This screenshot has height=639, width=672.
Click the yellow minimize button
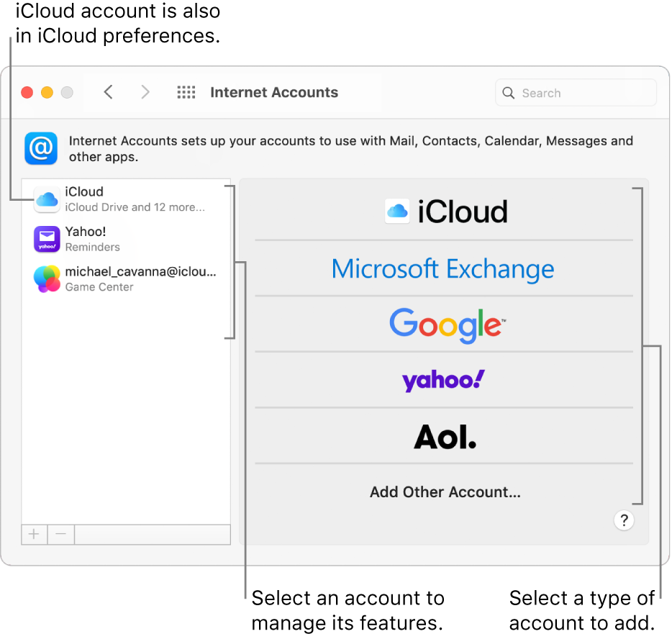click(x=47, y=92)
